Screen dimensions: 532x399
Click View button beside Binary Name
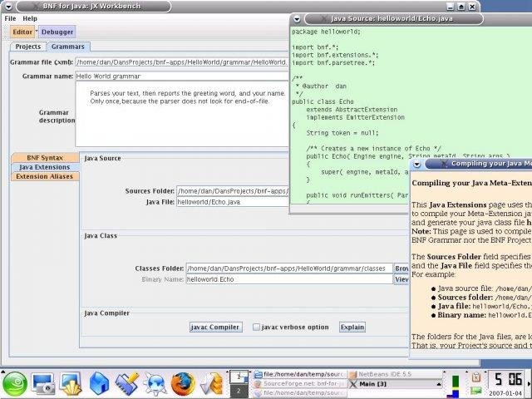pyautogui.click(x=401, y=279)
